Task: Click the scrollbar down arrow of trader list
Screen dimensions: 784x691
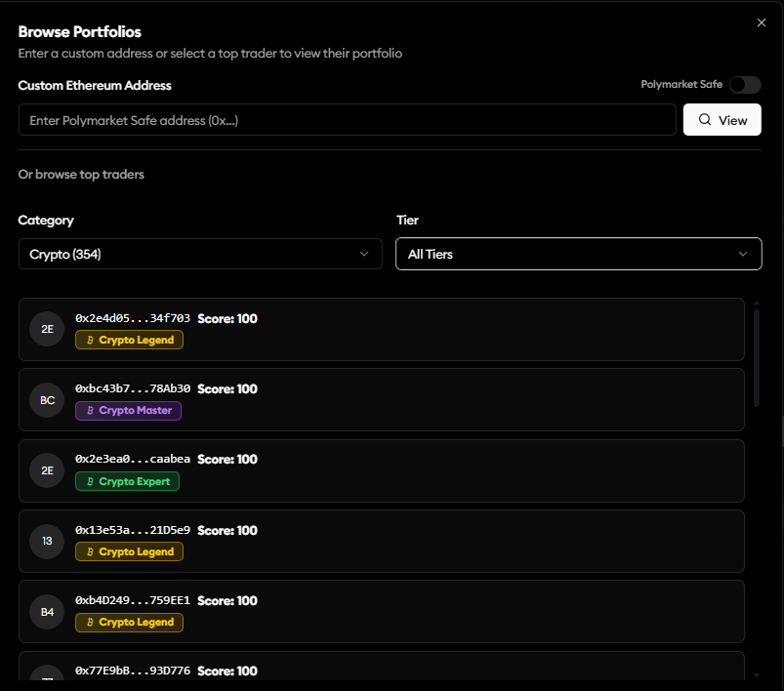Action: (x=757, y=675)
